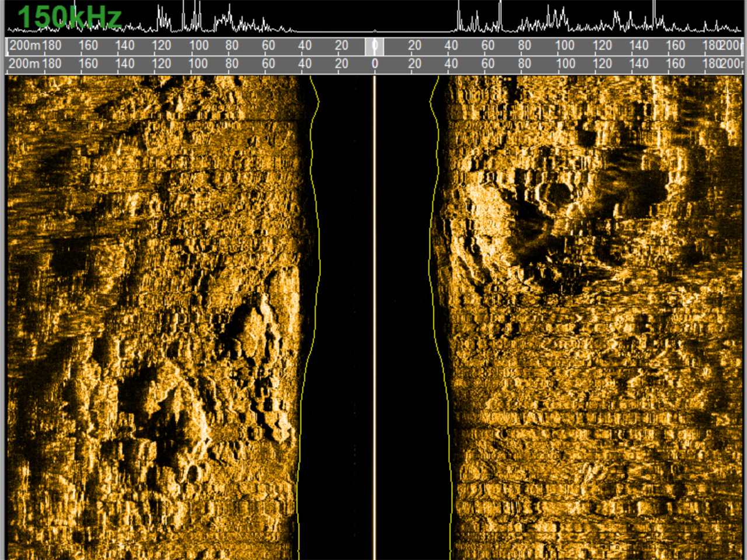
Task: Select the 100 mark on lower starboard ruler
Action: click(x=564, y=64)
